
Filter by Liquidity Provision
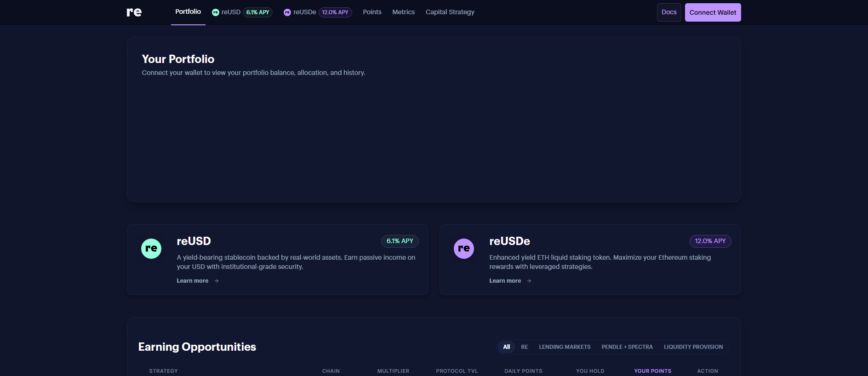pyautogui.click(x=693, y=347)
